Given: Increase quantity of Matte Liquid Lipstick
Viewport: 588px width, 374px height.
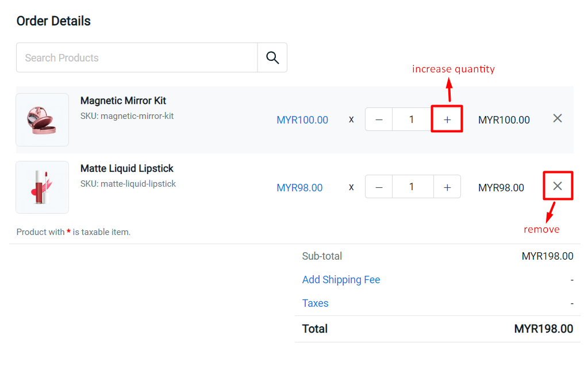Looking at the screenshot, I should click(447, 186).
